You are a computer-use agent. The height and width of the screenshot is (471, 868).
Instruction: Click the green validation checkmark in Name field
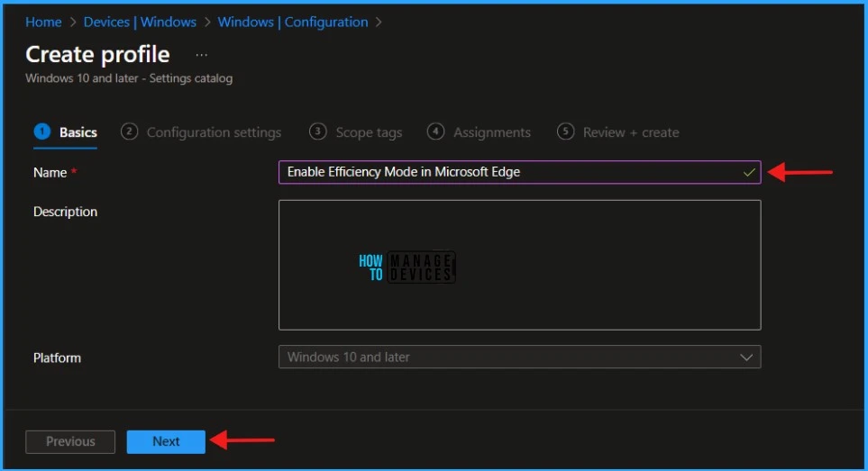click(x=749, y=173)
